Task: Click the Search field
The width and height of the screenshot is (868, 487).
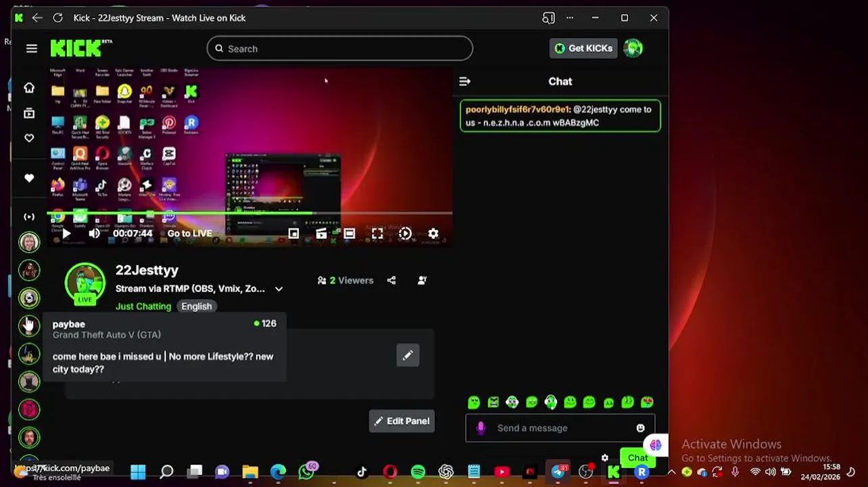Action: [x=339, y=49]
